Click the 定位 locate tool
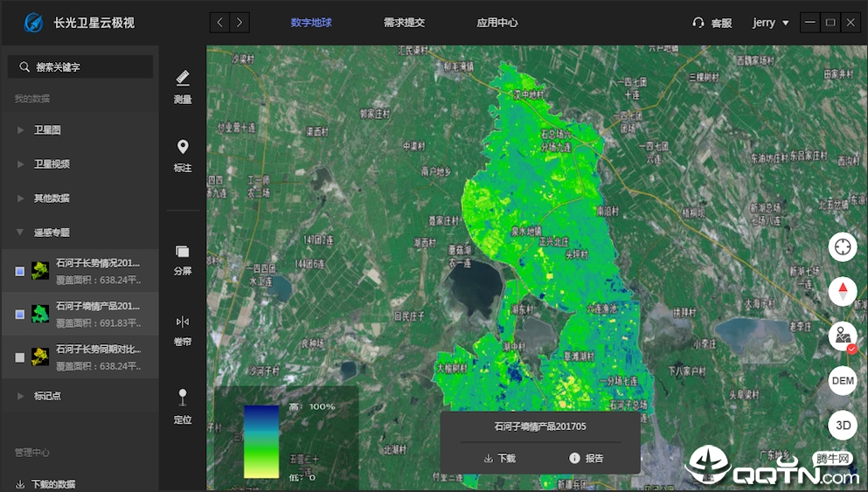Viewport: 868px width, 492px height. [183, 406]
